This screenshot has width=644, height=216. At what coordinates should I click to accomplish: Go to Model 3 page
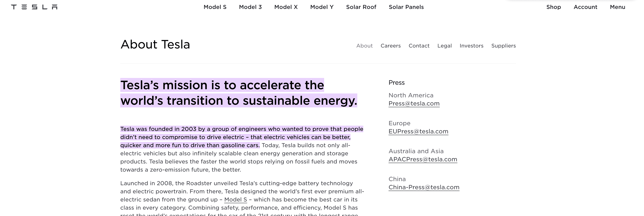[250, 7]
